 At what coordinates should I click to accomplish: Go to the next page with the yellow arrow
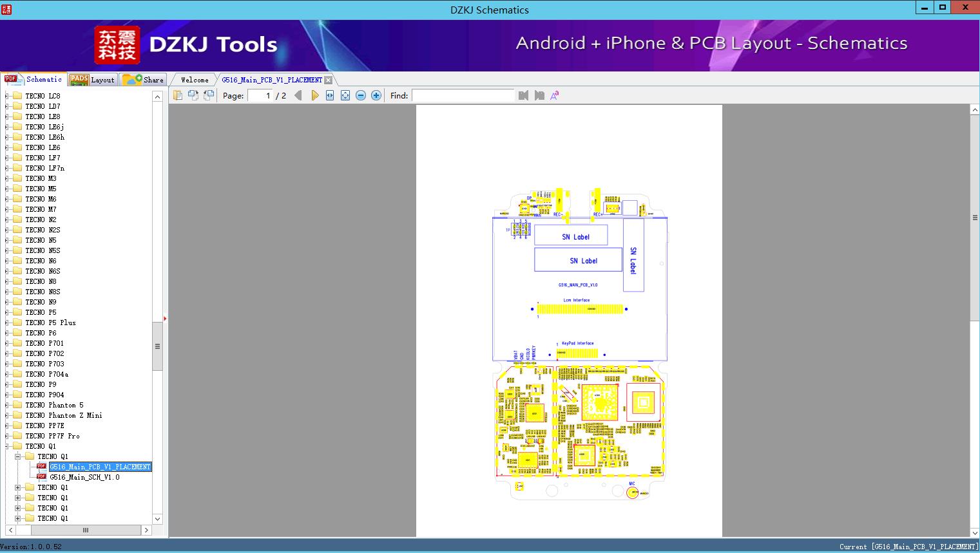tap(314, 95)
